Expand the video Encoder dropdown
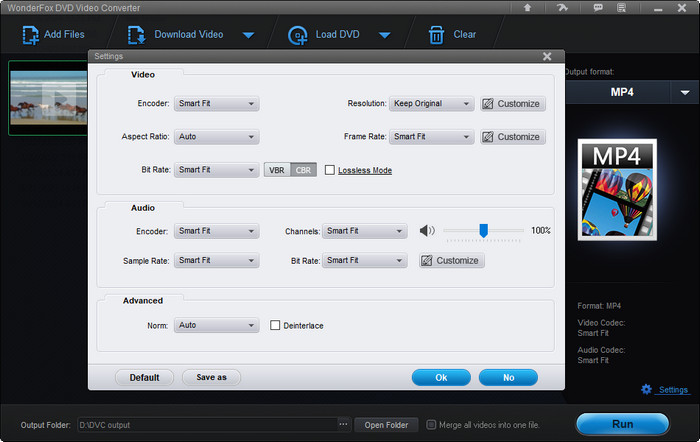 (x=217, y=103)
